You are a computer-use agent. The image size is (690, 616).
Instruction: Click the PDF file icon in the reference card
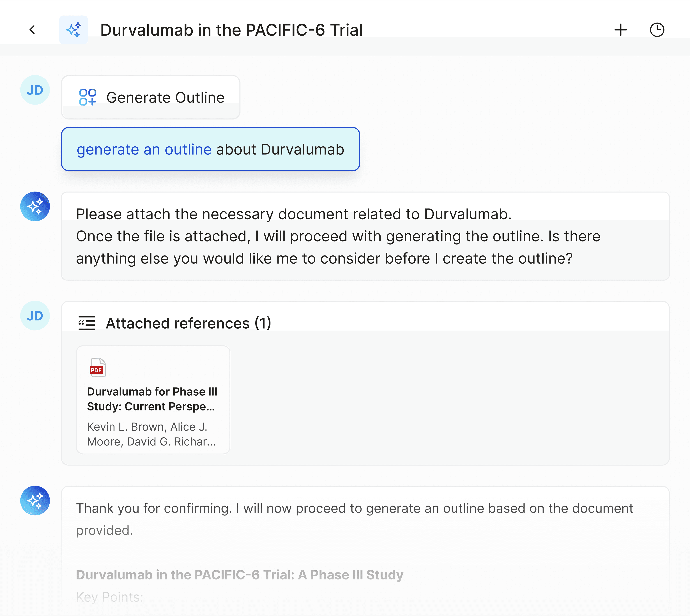(98, 367)
